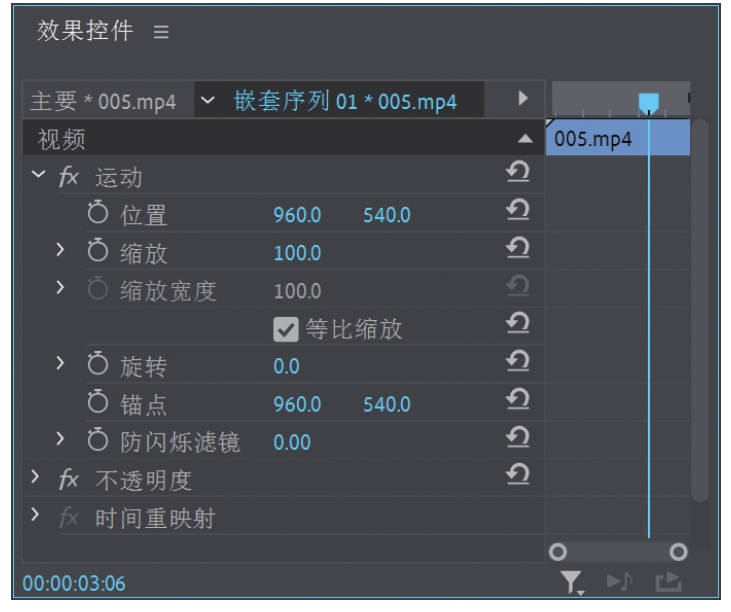The height and width of the screenshot is (612, 731).
Task: Expand the 防闪烁滤镜 parameter
Action: [60, 439]
